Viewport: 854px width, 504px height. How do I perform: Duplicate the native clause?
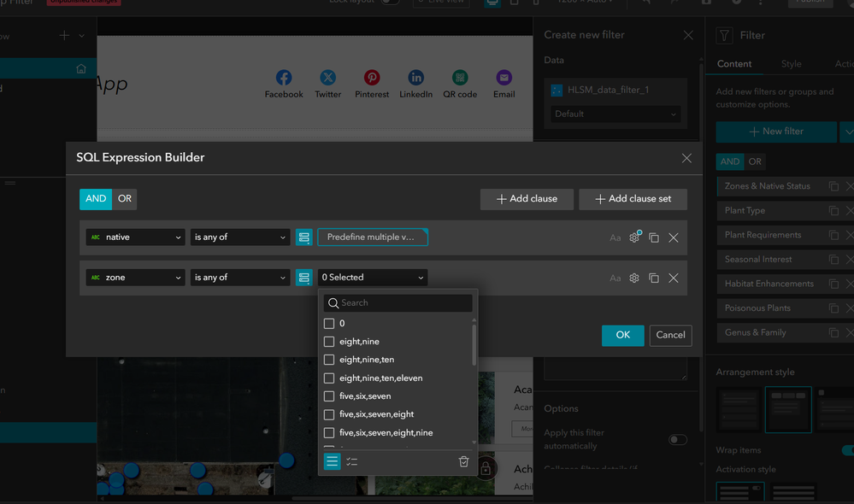click(654, 237)
